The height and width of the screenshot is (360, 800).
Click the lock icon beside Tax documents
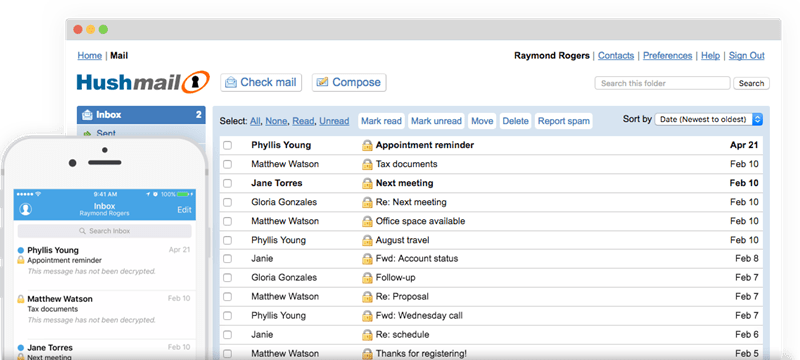point(367,164)
